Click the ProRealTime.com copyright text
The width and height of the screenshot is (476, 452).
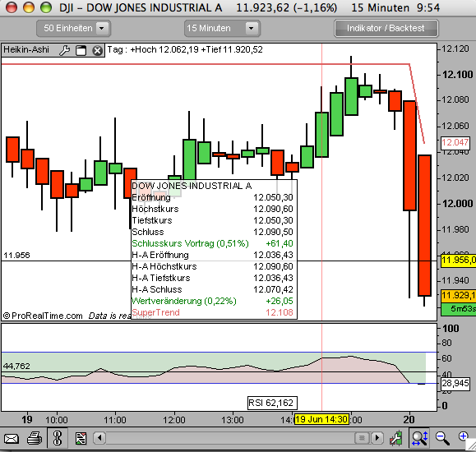tap(43, 316)
